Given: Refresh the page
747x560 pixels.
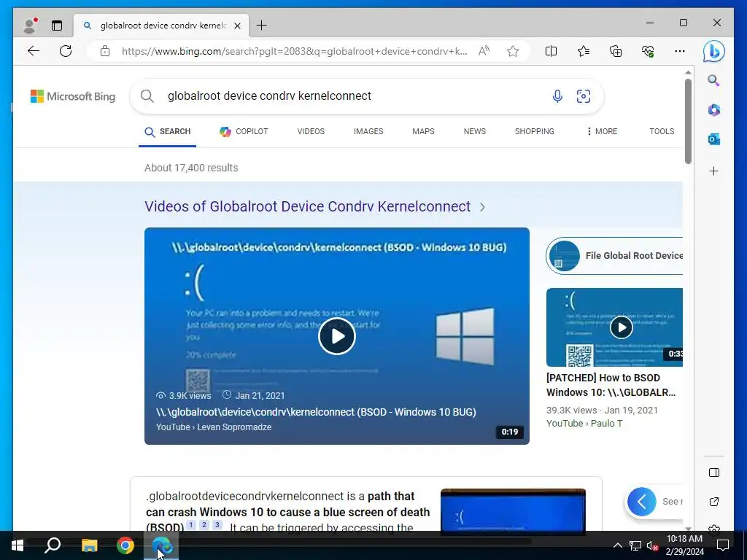Looking at the screenshot, I should pyautogui.click(x=66, y=51).
